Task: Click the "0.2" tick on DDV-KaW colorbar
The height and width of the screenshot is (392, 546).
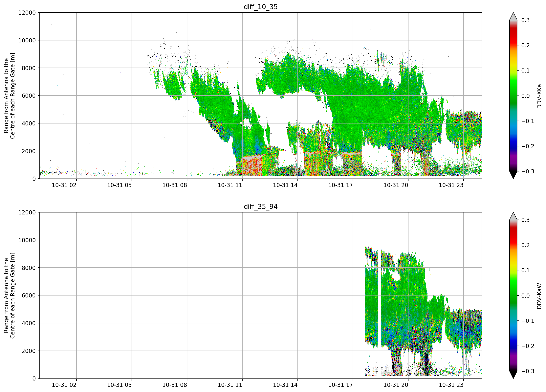Action: click(526, 245)
